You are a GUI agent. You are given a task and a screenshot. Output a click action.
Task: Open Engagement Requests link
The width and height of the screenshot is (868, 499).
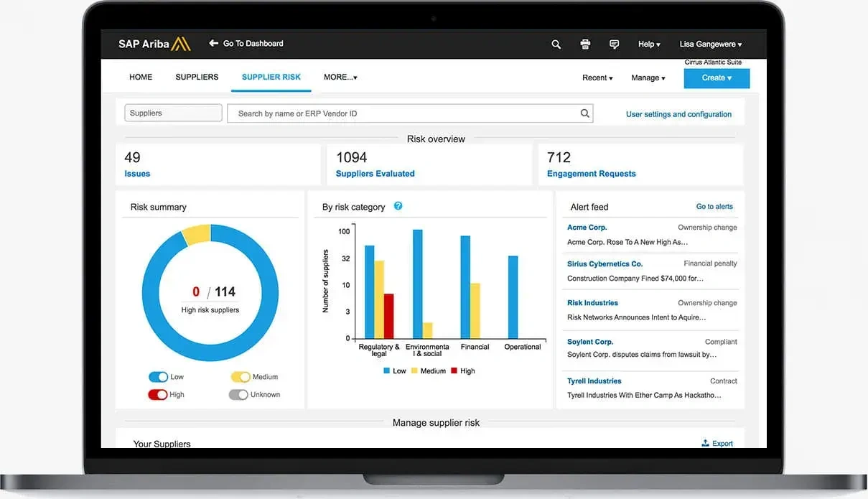click(592, 174)
